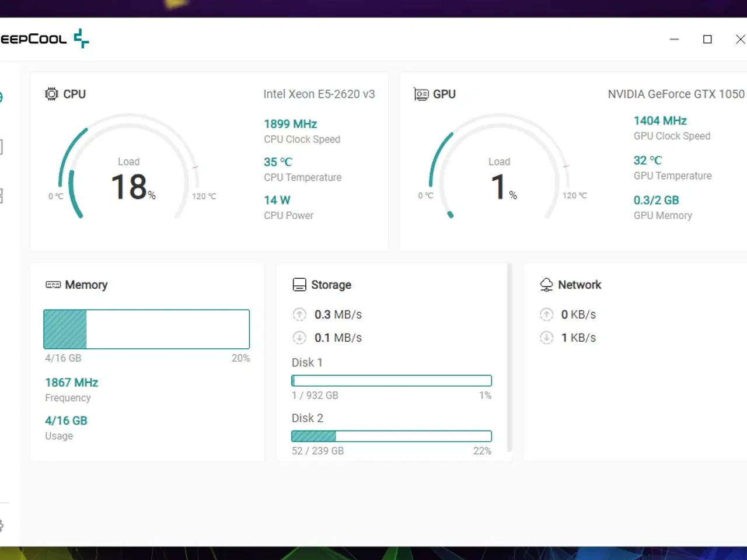Click the 4/16 GB value above Usage
Viewport: 747px width, 560px height.
(66, 420)
